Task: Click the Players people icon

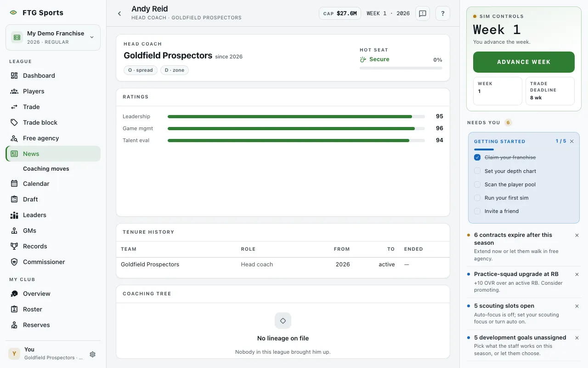Action: click(x=14, y=91)
